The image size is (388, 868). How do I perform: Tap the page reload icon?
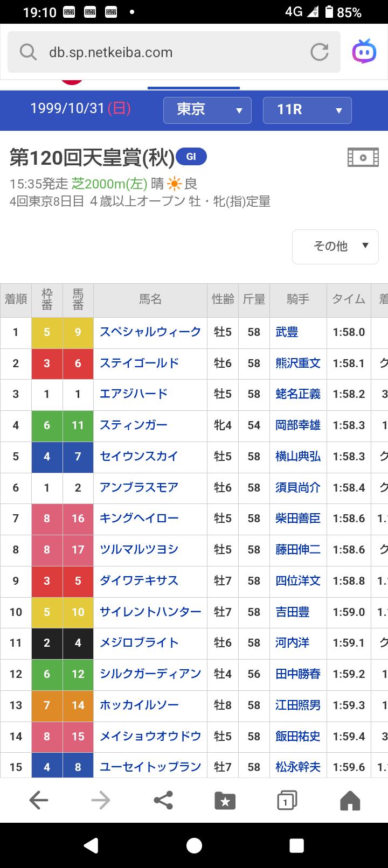click(319, 52)
